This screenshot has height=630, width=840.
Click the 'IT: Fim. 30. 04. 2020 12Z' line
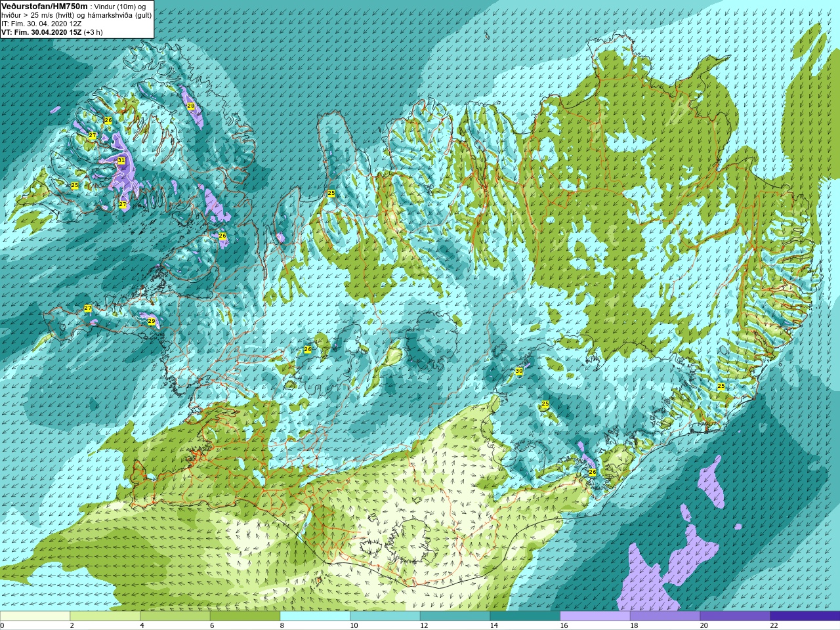tap(41, 24)
